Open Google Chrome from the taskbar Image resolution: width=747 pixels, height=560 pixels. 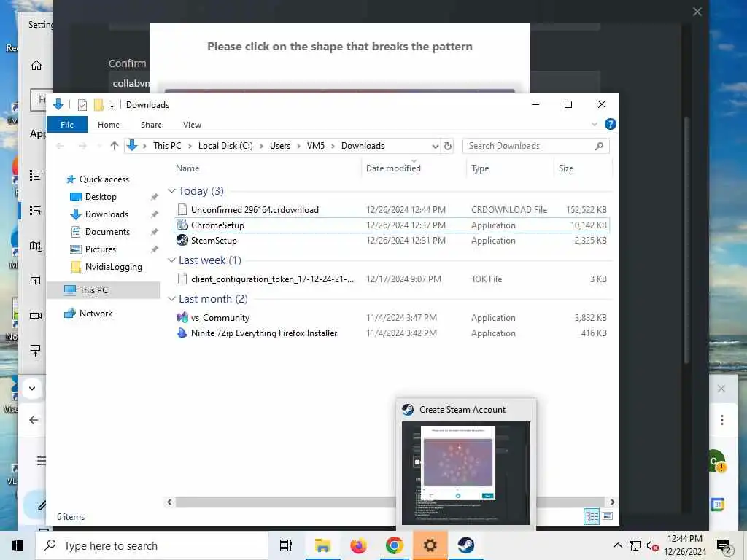(395, 545)
